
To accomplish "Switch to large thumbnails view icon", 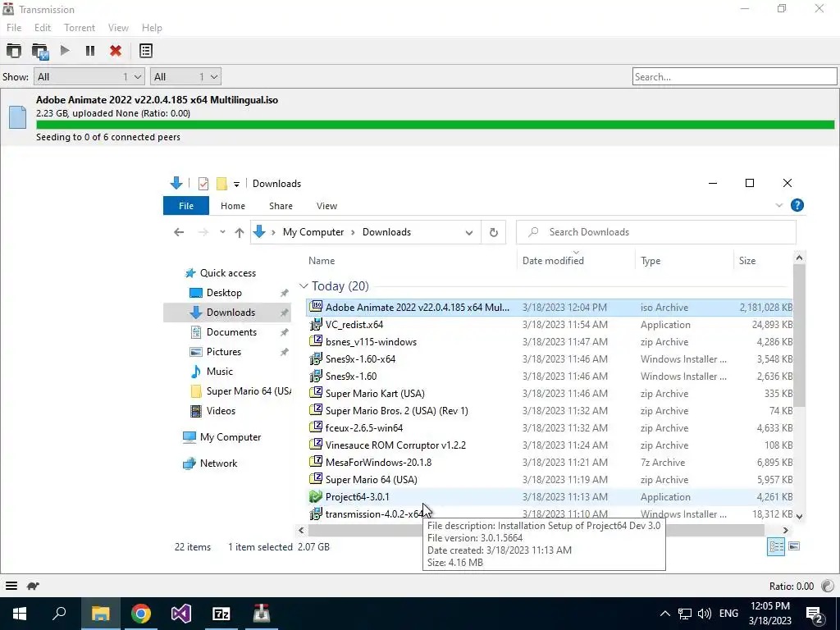I will point(794,546).
